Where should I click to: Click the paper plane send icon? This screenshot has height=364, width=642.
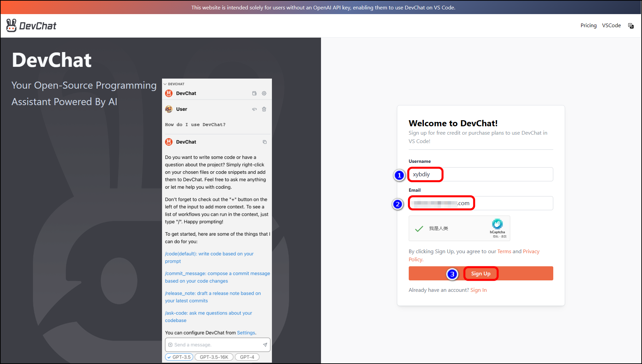point(265,345)
